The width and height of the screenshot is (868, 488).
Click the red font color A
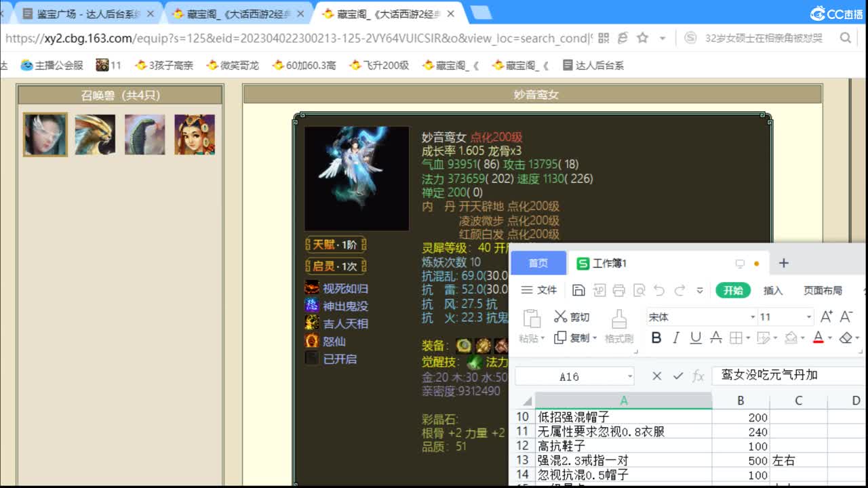818,338
